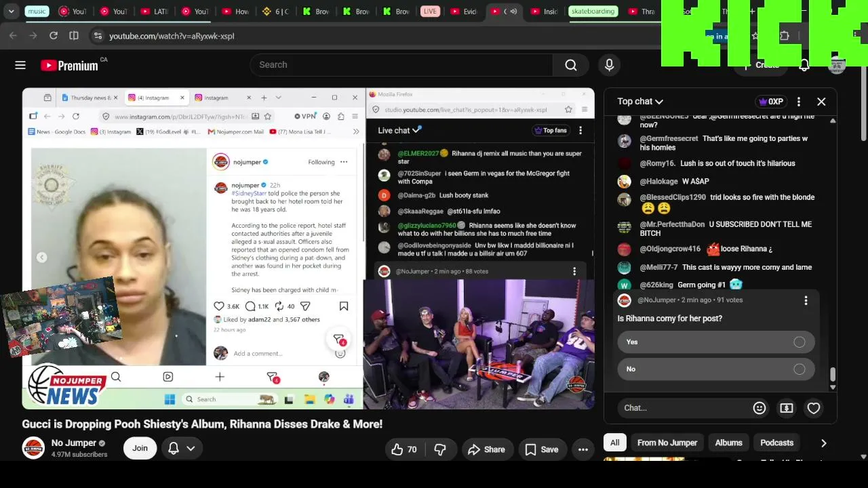Switch to the Thra browser tab
The height and width of the screenshot is (488, 868).
pos(642,12)
